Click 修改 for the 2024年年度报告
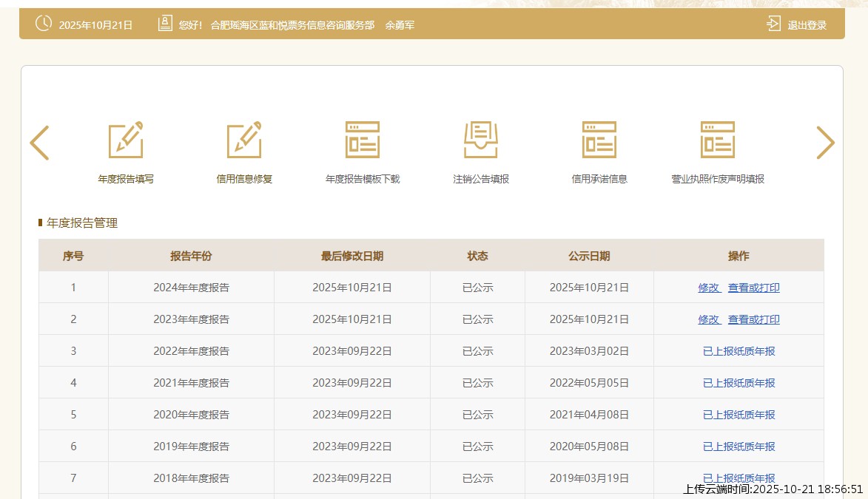The image size is (868, 499). pyautogui.click(x=709, y=288)
